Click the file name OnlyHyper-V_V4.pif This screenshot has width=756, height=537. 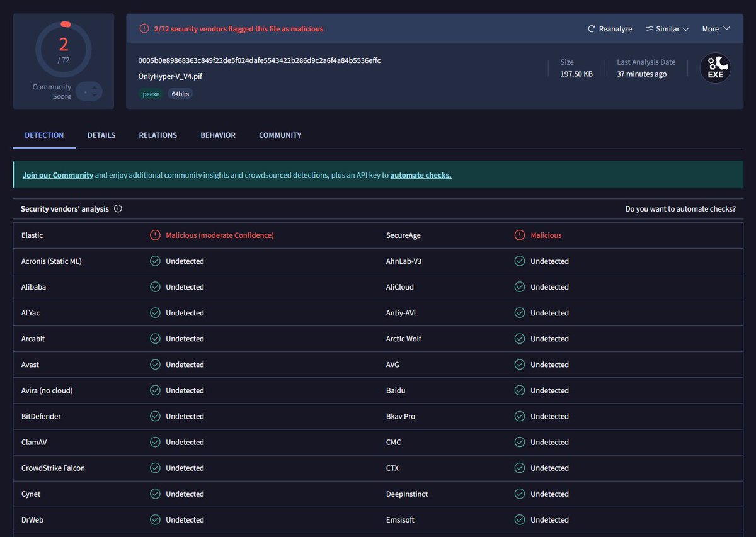click(170, 76)
